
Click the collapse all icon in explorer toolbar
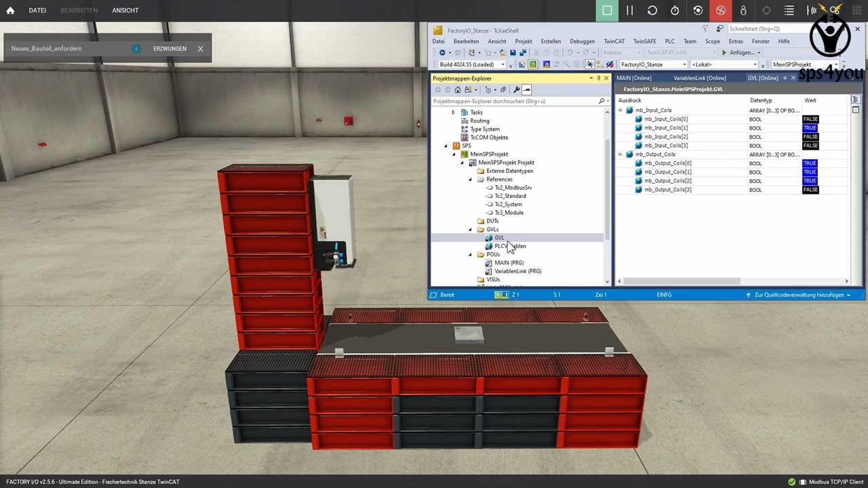click(x=503, y=89)
